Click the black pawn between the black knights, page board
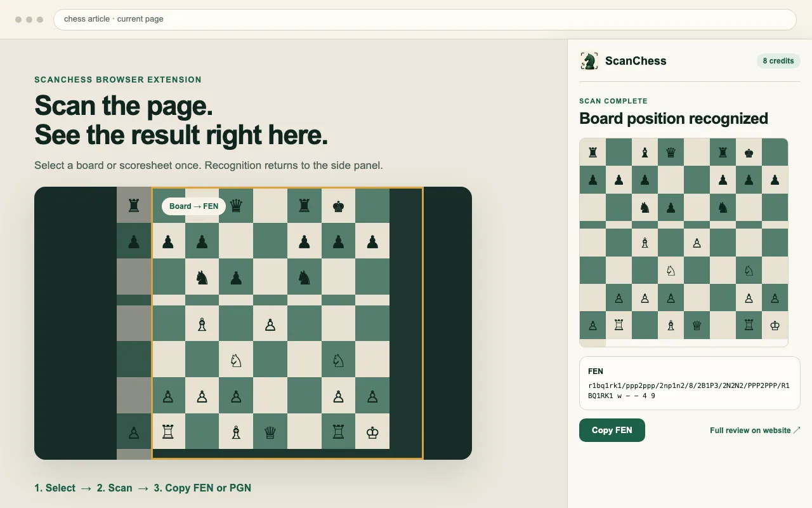Viewport: 812px width, 508px height. [236, 277]
